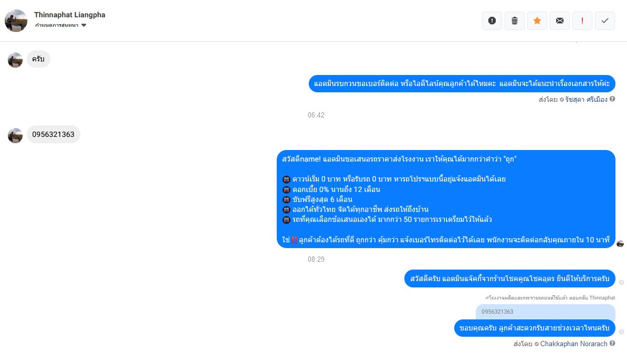The height and width of the screenshot is (364, 627).
Task: Open sender link รัชสุดา ศรีเมือง
Action: click(586, 100)
